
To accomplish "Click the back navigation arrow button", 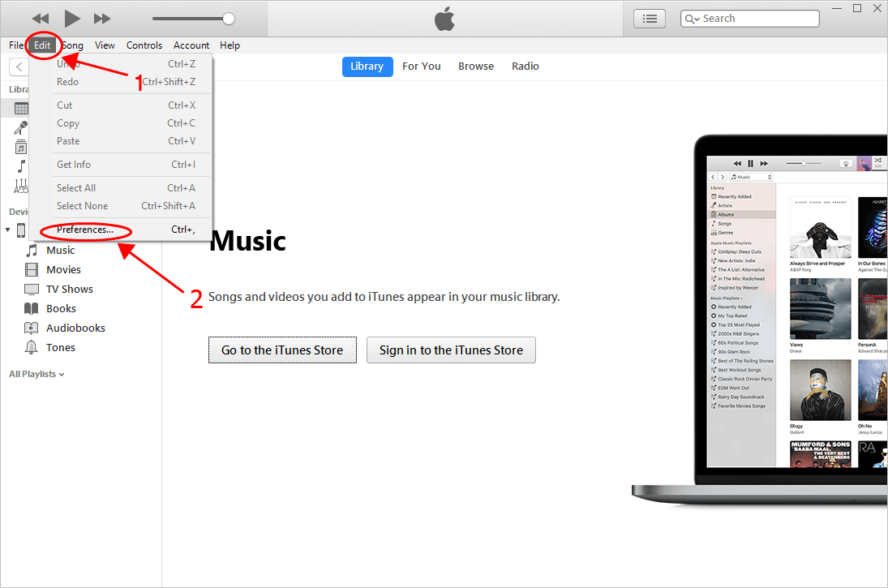I will tap(19, 67).
